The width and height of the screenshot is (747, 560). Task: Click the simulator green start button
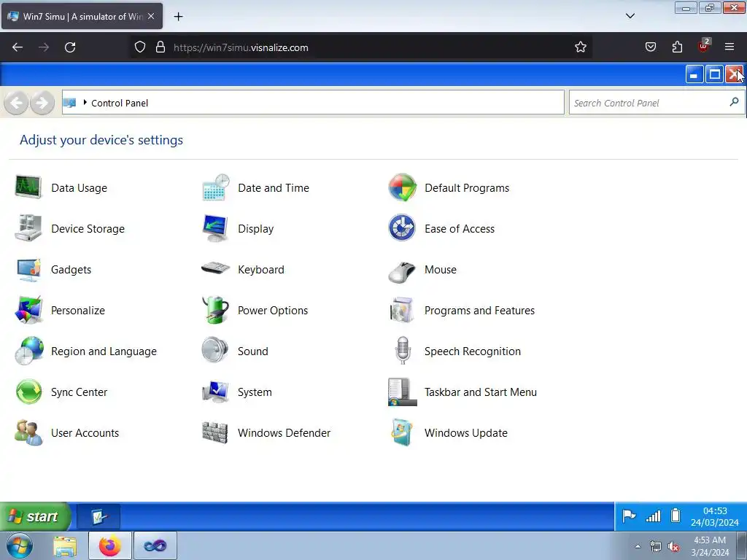pos(34,517)
